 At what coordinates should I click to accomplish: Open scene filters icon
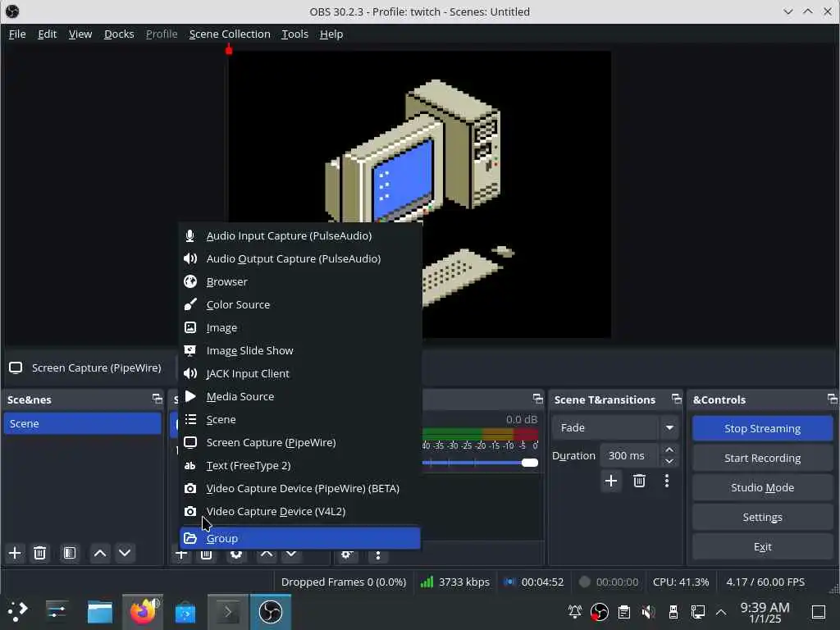click(70, 553)
